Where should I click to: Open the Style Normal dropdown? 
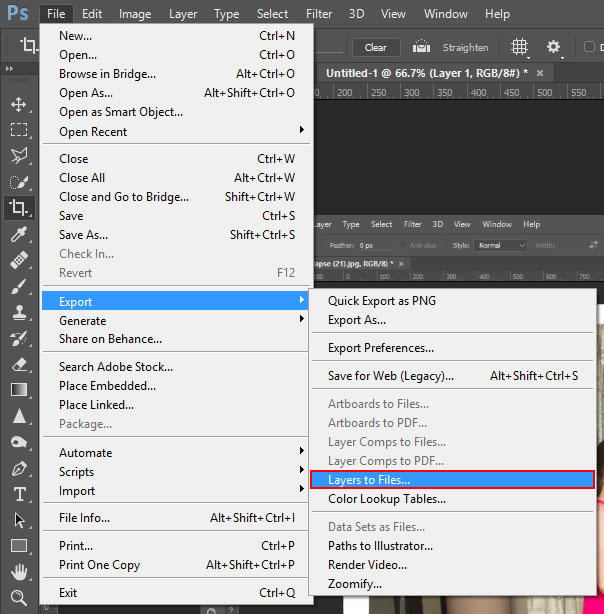500,246
